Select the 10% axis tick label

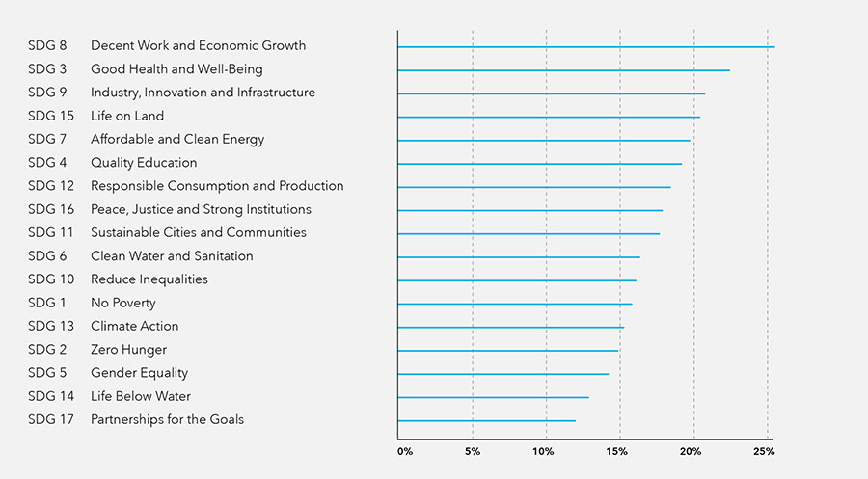click(x=545, y=451)
